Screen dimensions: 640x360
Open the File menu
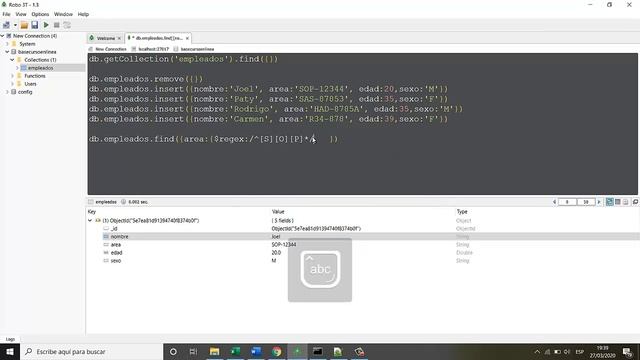click(x=7, y=14)
